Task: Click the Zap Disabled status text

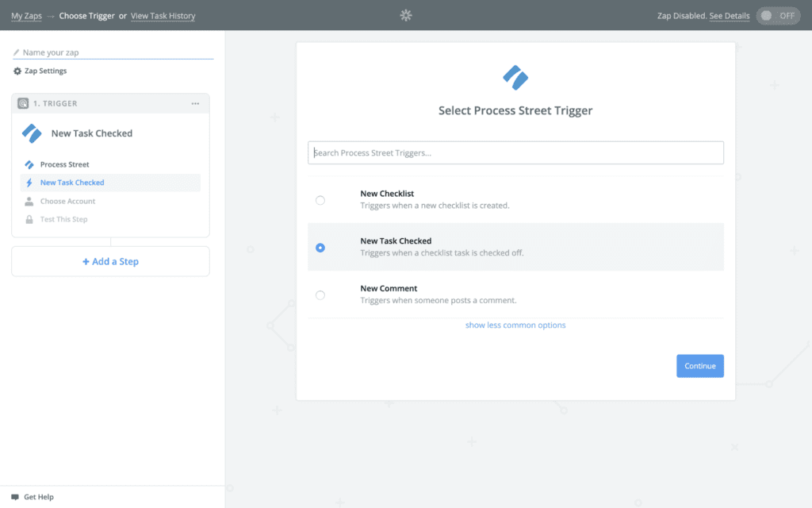Action: 682,16
